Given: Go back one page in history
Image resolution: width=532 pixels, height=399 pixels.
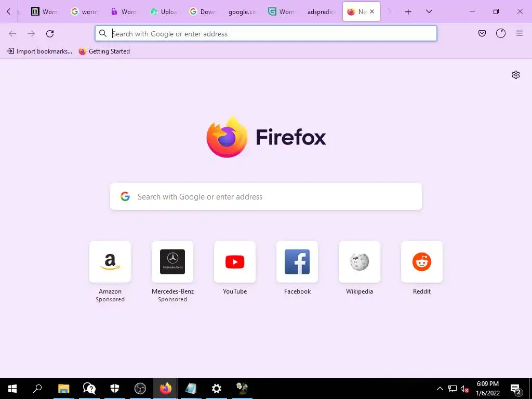Looking at the screenshot, I should [12, 34].
